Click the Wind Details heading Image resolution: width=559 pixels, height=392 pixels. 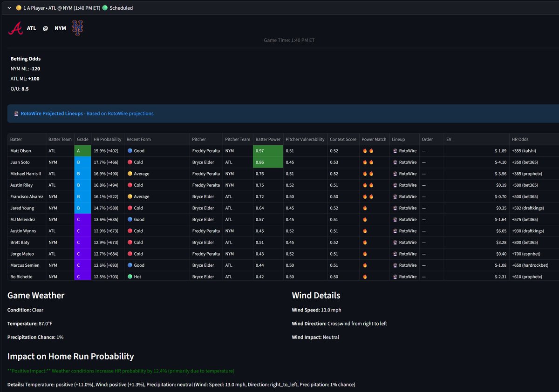[x=316, y=295]
